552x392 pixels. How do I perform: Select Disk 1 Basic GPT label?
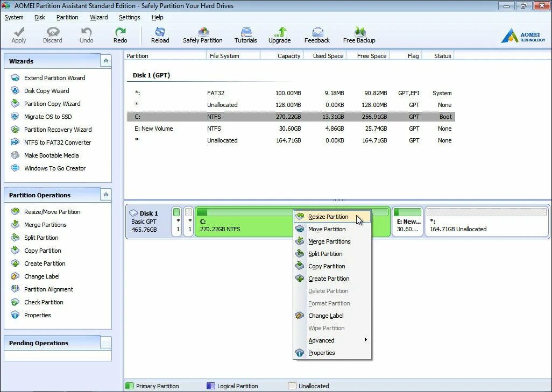pyautogui.click(x=148, y=222)
